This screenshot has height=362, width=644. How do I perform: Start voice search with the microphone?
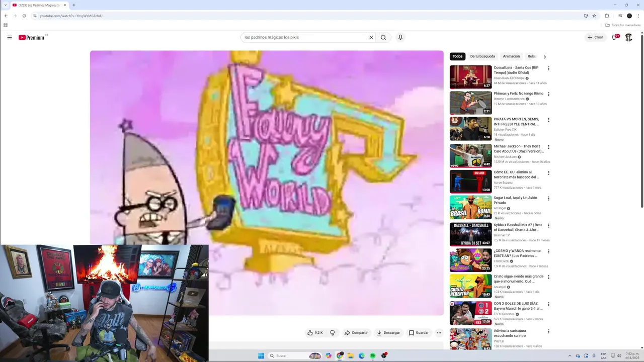point(400,37)
